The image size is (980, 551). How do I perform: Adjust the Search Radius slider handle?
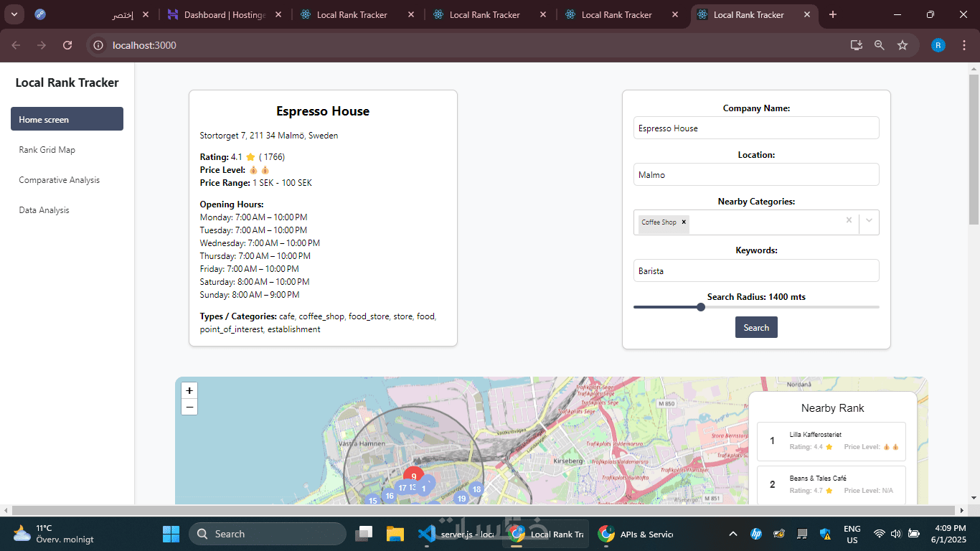click(x=701, y=307)
